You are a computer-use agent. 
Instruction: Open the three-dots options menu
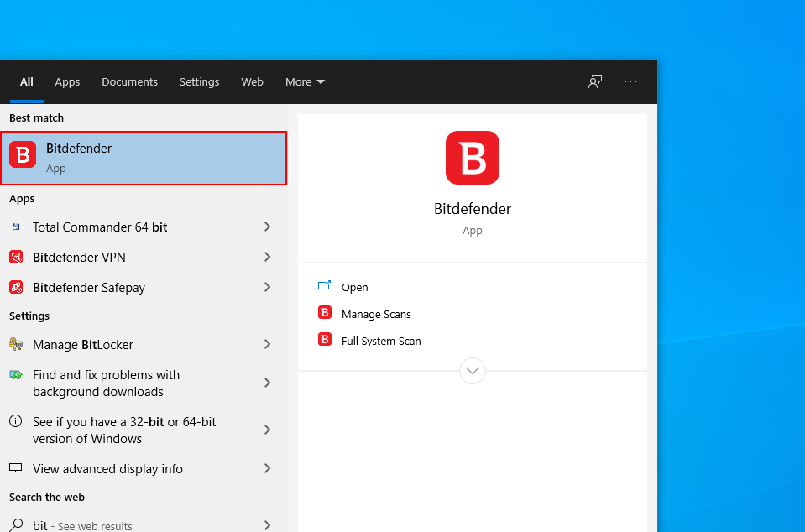(x=630, y=81)
